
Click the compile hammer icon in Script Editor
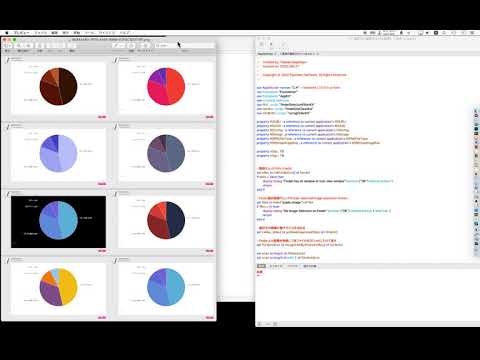pyautogui.click(x=284, y=44)
